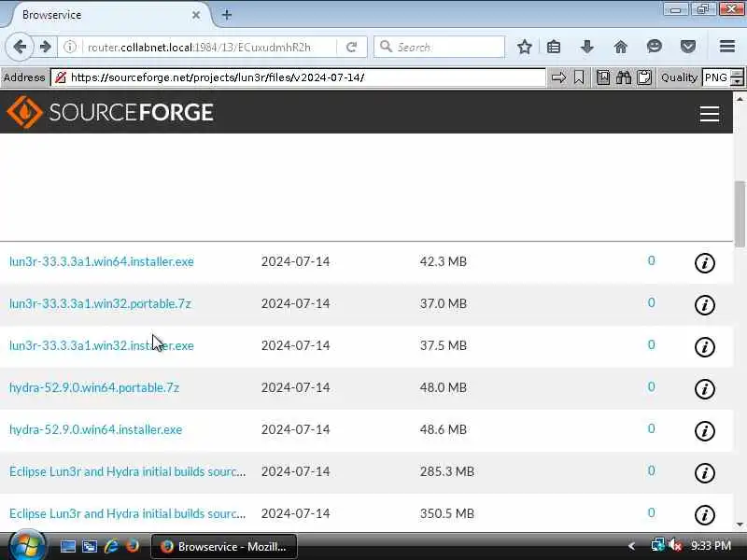The width and height of the screenshot is (747, 560).
Task: Show info for lun3r win32 installer.exe
Action: (705, 346)
